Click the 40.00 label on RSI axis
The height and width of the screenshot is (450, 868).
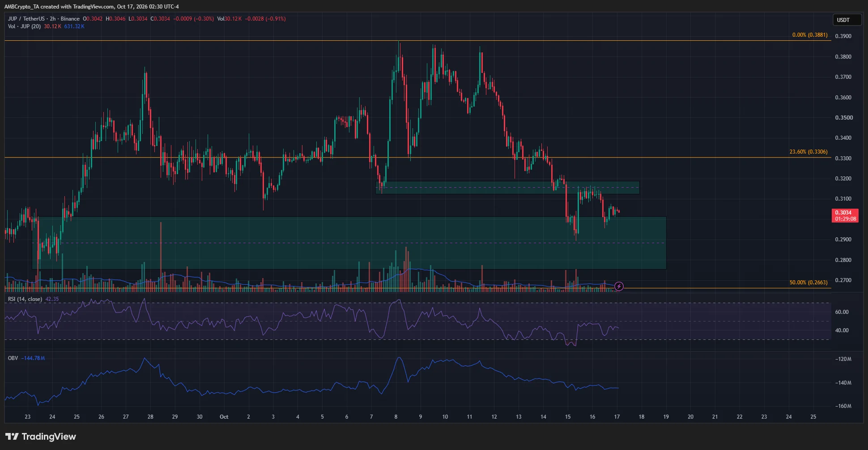coord(842,330)
